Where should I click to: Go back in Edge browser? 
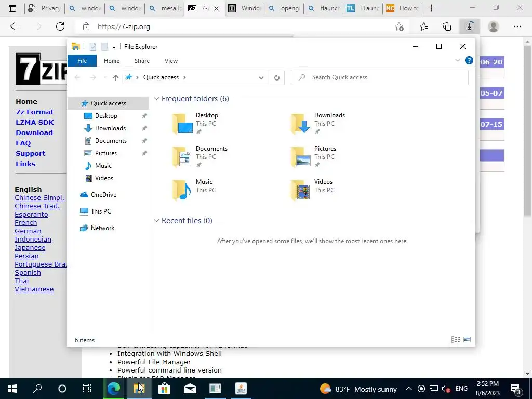pyautogui.click(x=14, y=26)
